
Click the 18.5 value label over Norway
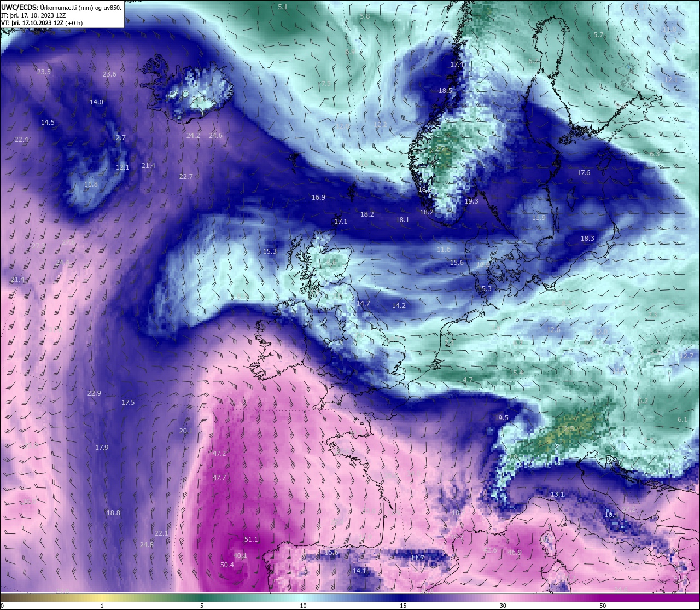(445, 90)
